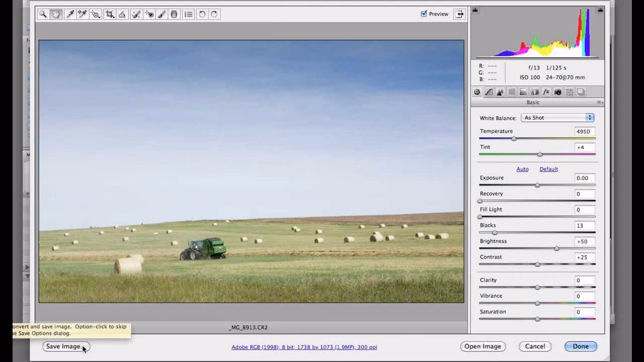The height and width of the screenshot is (362, 644).
Task: Select the Spot Removal brush
Action: click(x=136, y=14)
